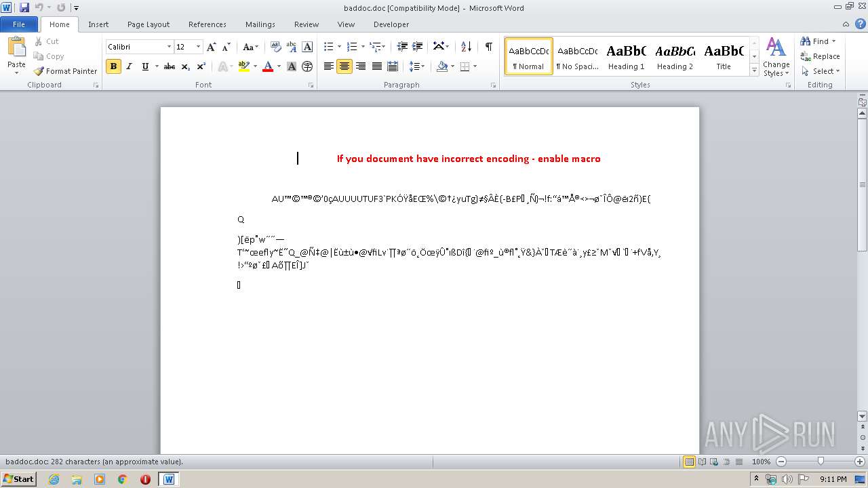This screenshot has height=488, width=868.
Task: Switch to Full Screen Reading view
Action: click(702, 462)
